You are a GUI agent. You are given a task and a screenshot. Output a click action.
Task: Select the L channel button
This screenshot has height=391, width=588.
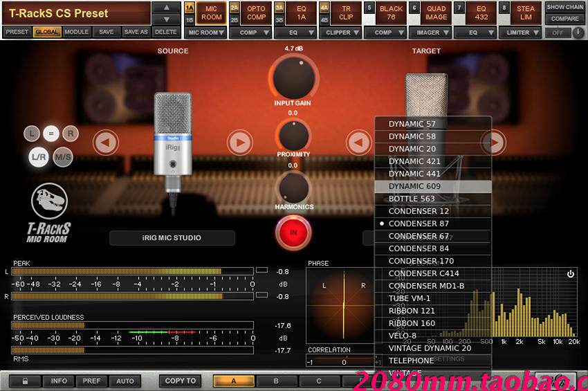32,134
